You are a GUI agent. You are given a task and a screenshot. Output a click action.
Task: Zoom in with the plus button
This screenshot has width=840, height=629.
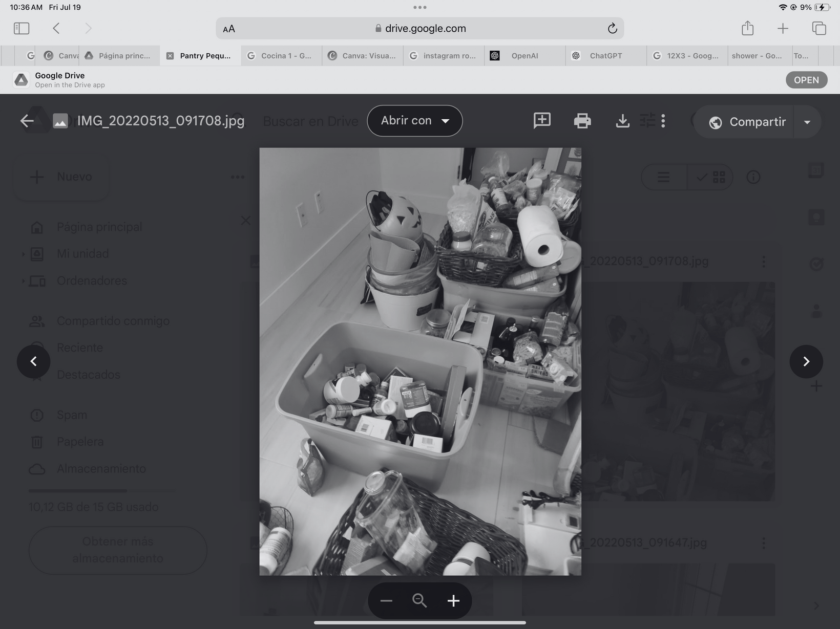tap(453, 600)
